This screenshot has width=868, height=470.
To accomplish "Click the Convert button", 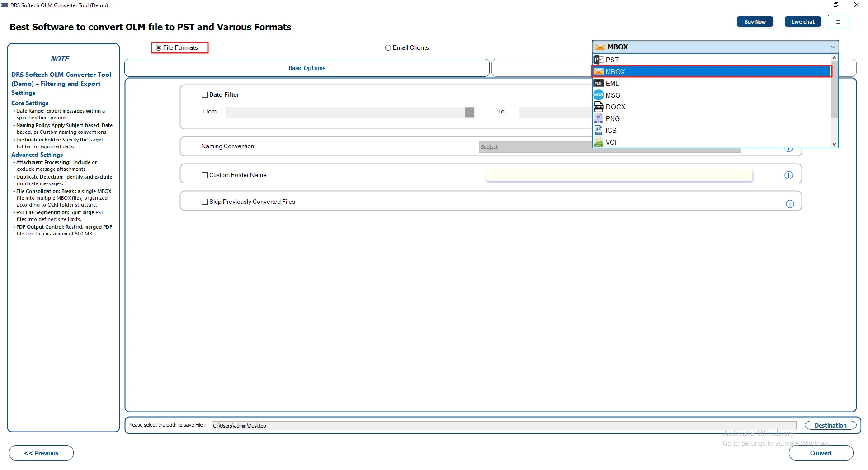I will 821,453.
